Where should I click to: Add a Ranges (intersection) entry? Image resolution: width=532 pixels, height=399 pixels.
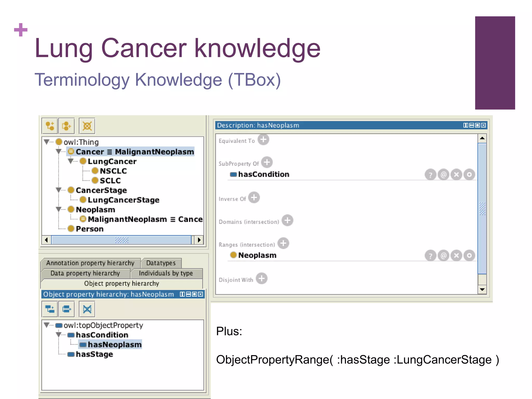pos(283,243)
